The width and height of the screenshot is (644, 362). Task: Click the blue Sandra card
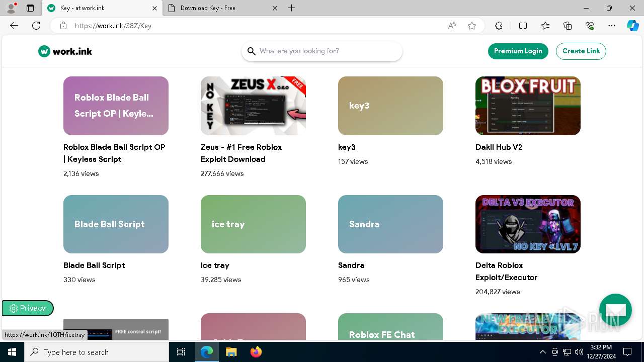(390, 224)
